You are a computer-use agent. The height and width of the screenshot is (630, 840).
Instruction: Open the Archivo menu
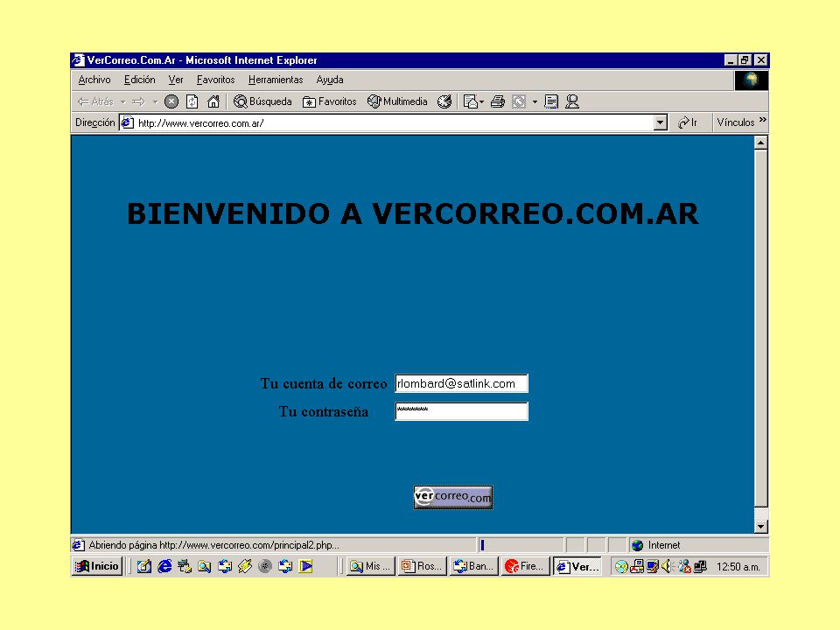tap(94, 80)
